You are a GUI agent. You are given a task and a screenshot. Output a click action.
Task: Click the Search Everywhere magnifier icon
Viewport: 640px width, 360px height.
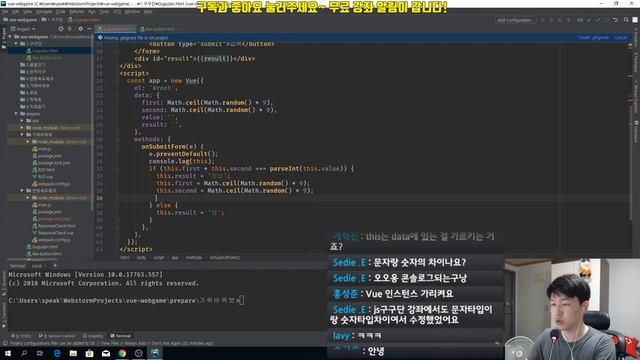point(626,20)
